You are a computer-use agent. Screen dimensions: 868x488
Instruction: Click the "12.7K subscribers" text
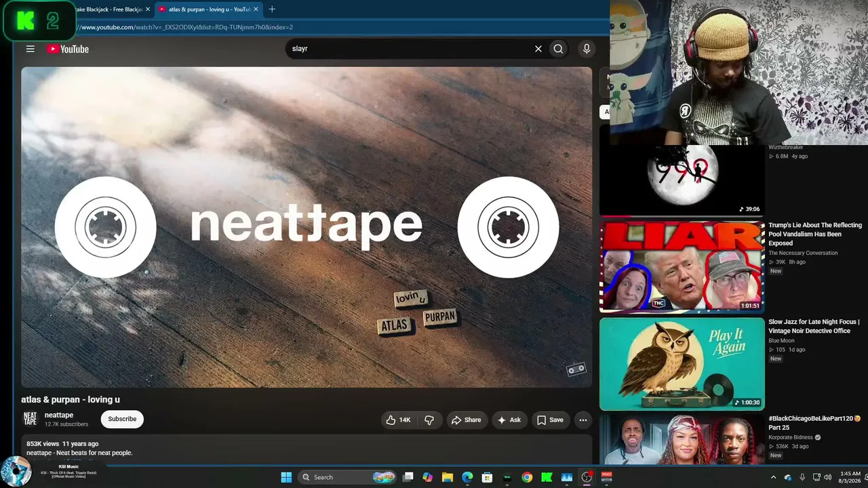click(66, 424)
